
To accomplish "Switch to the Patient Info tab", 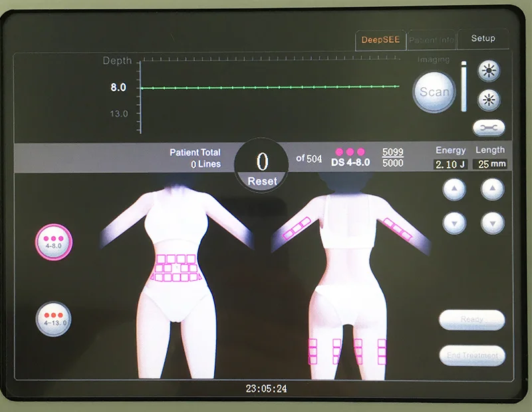I will click(x=432, y=39).
